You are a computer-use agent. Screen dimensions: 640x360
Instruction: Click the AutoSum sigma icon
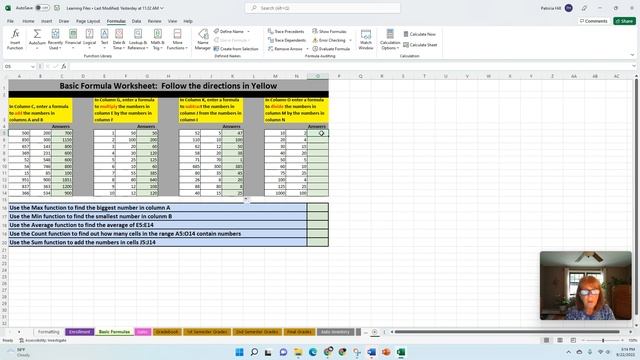pos(37,34)
